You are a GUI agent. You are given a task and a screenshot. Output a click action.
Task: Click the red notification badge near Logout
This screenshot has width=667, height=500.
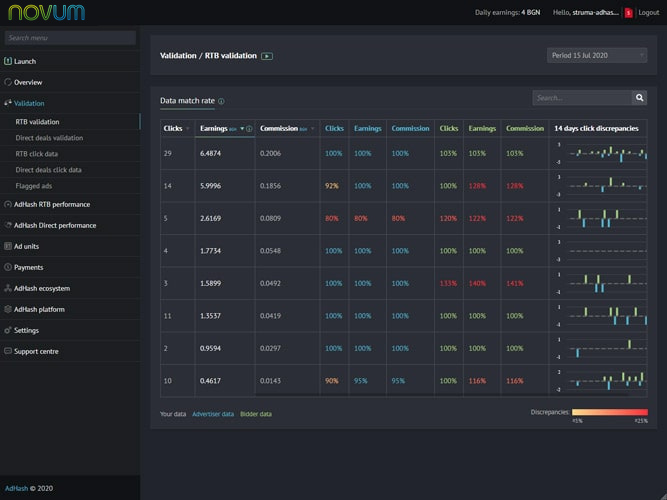coord(628,13)
